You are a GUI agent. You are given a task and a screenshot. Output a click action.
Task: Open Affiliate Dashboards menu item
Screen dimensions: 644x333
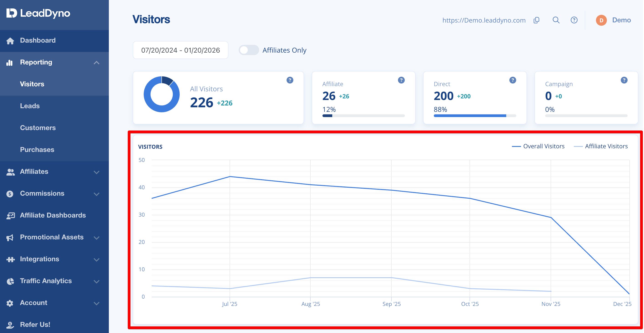click(54, 215)
